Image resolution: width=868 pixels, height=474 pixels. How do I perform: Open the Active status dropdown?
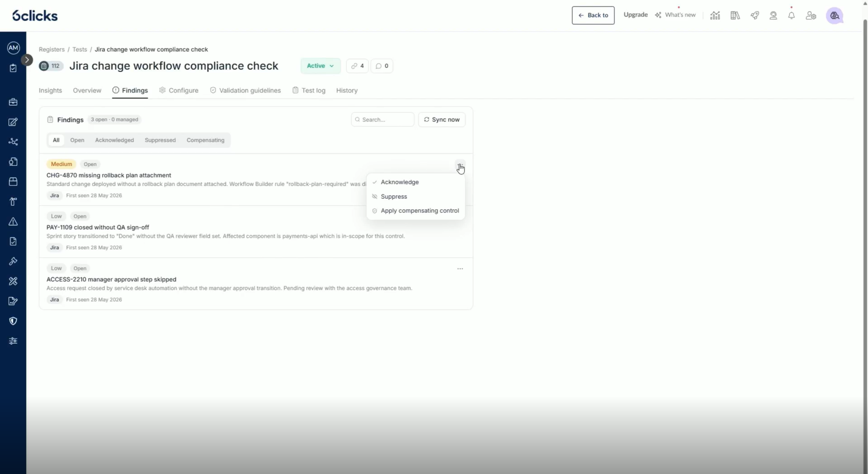click(x=320, y=66)
